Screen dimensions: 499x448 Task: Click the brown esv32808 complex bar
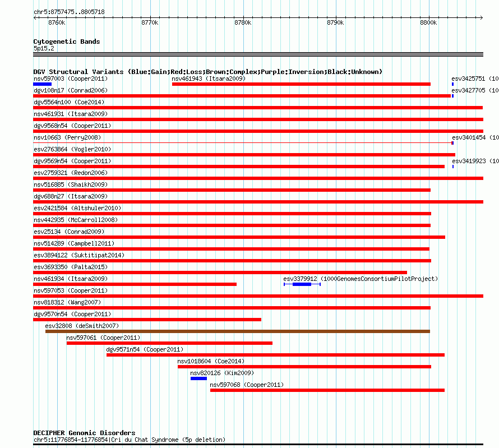[238, 331]
